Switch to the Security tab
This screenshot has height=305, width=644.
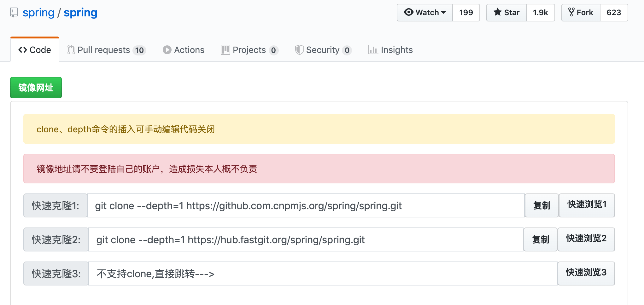(323, 50)
